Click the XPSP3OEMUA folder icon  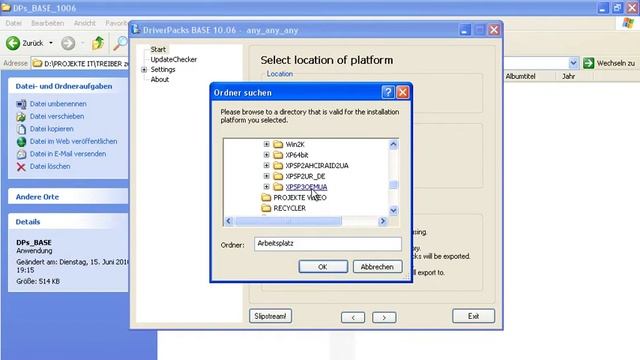[x=278, y=187]
